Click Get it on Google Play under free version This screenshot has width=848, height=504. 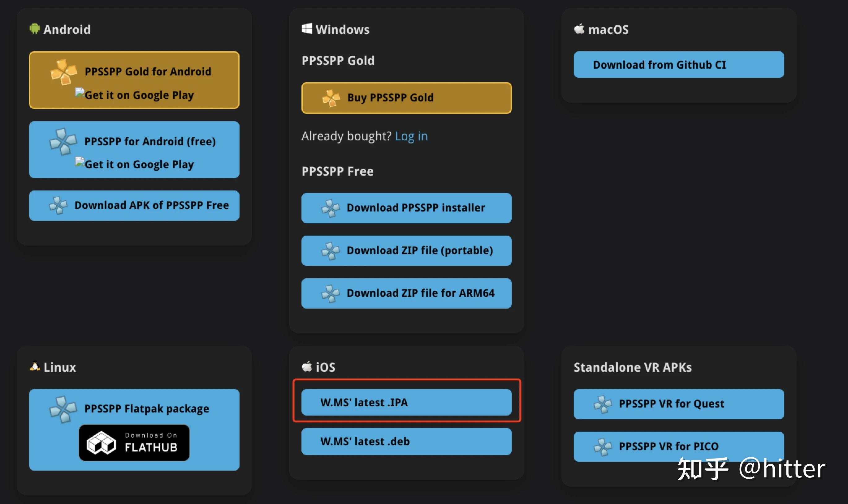coord(139,164)
